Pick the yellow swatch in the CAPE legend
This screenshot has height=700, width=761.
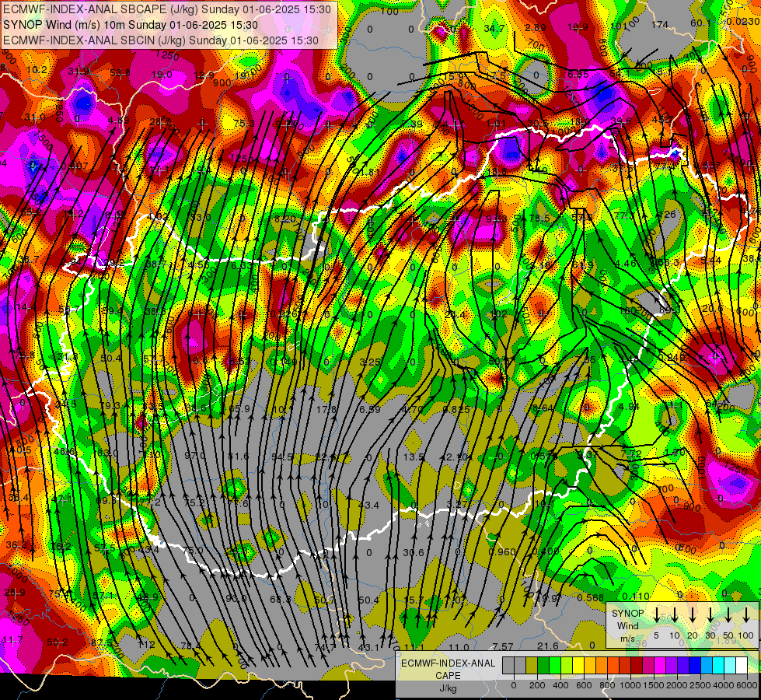click(578, 666)
